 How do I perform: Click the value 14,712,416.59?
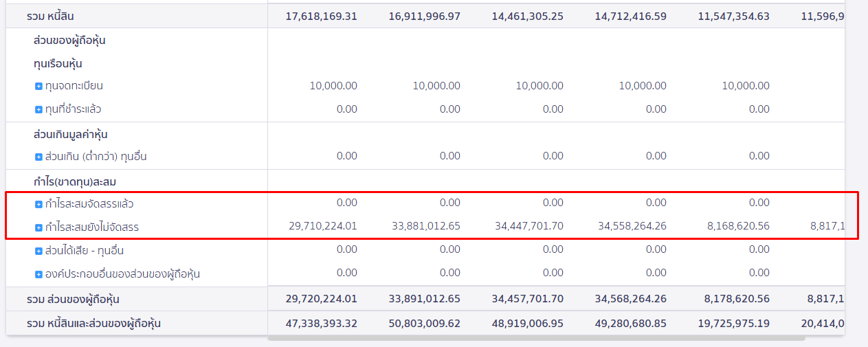point(631,16)
